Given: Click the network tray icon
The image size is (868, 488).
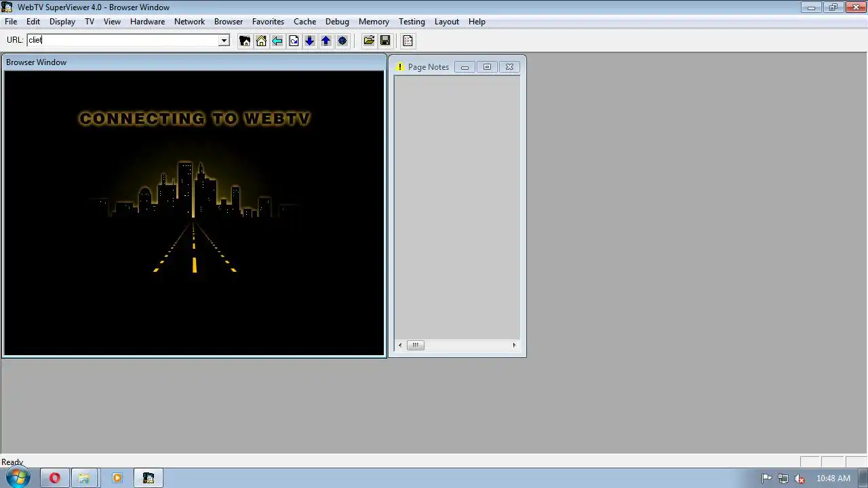Looking at the screenshot, I should pyautogui.click(x=783, y=478).
